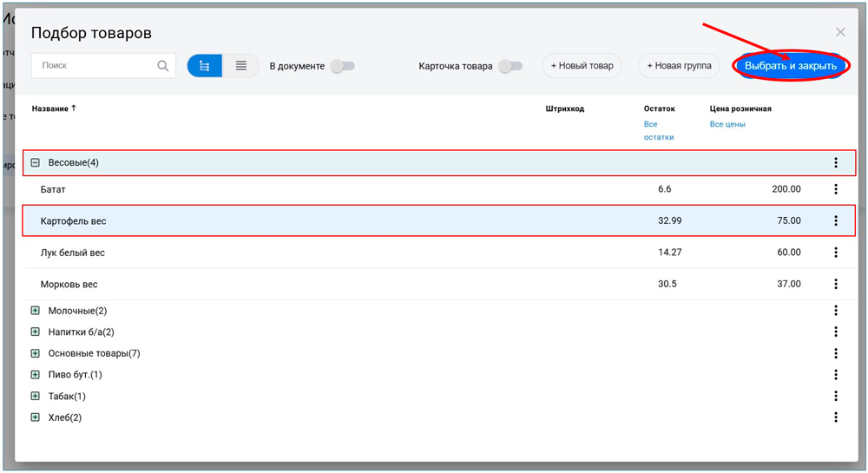This screenshot has height=473, width=868.
Task: Open three-dot menu for Морковь вес
Action: tap(835, 285)
